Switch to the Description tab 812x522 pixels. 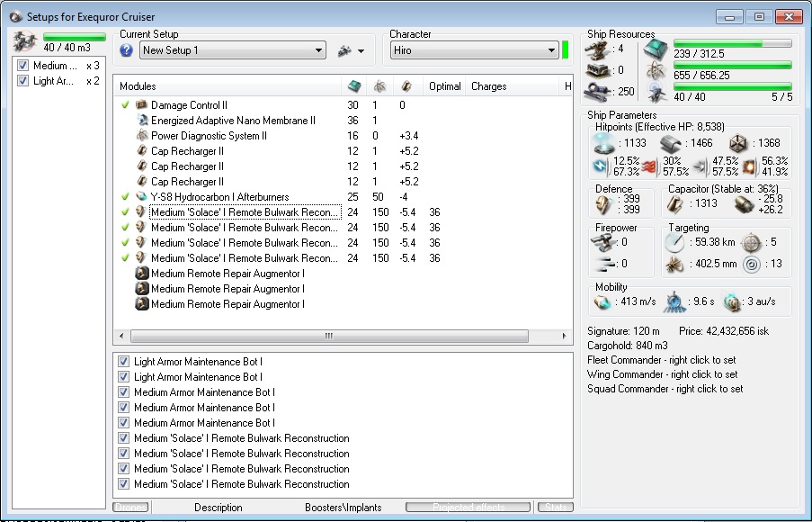point(218,508)
